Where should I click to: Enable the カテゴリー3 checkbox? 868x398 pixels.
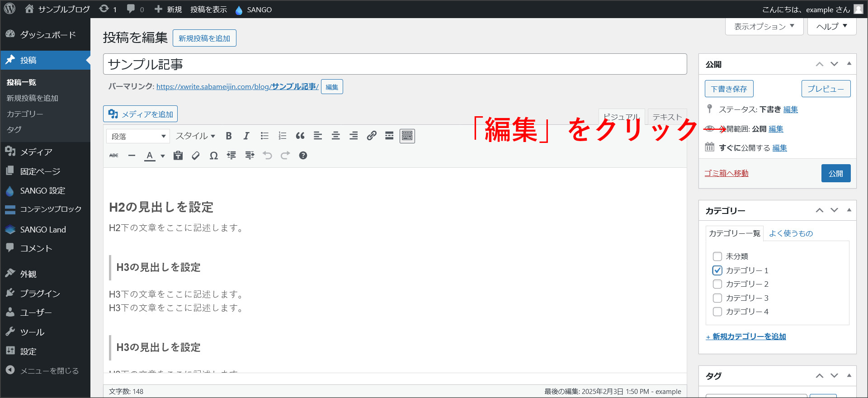(717, 298)
